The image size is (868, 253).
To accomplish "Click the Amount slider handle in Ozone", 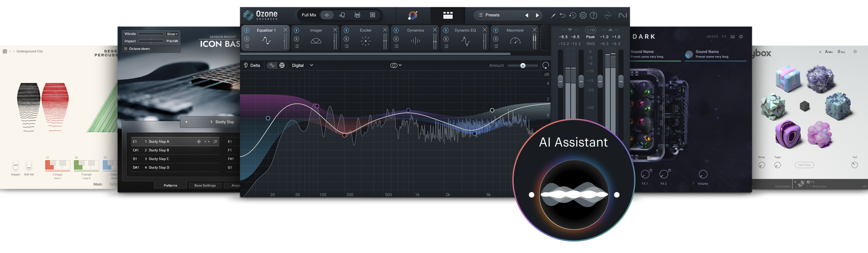I will click(x=523, y=65).
